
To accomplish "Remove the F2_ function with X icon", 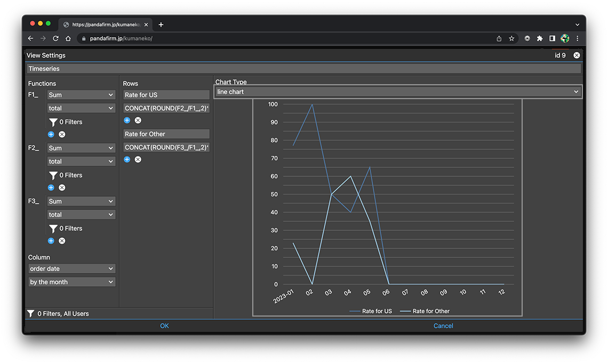I will coord(62,188).
